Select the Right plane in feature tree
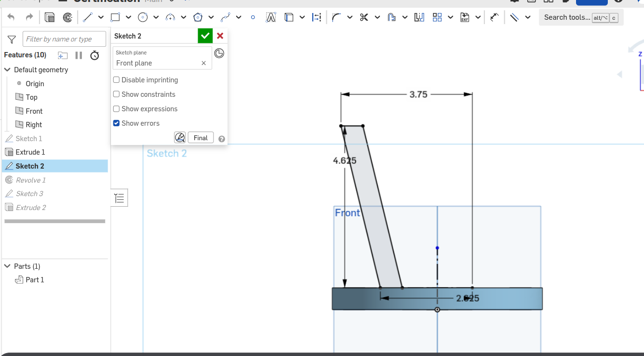Image resolution: width=644 pixels, height=356 pixels. [34, 125]
